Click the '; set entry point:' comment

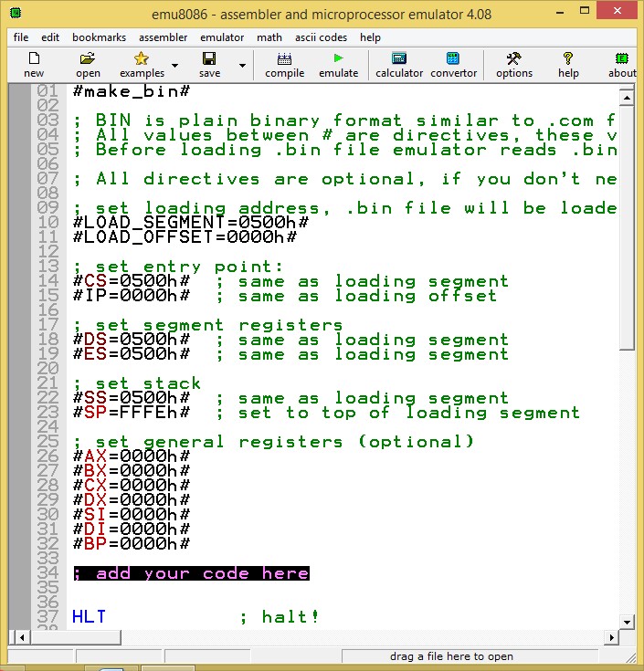tap(178, 267)
